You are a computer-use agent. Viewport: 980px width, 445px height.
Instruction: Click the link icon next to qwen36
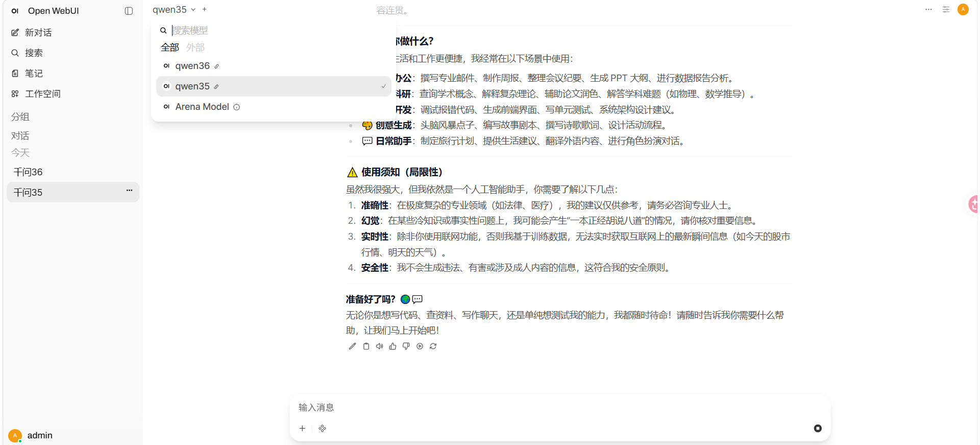217,66
